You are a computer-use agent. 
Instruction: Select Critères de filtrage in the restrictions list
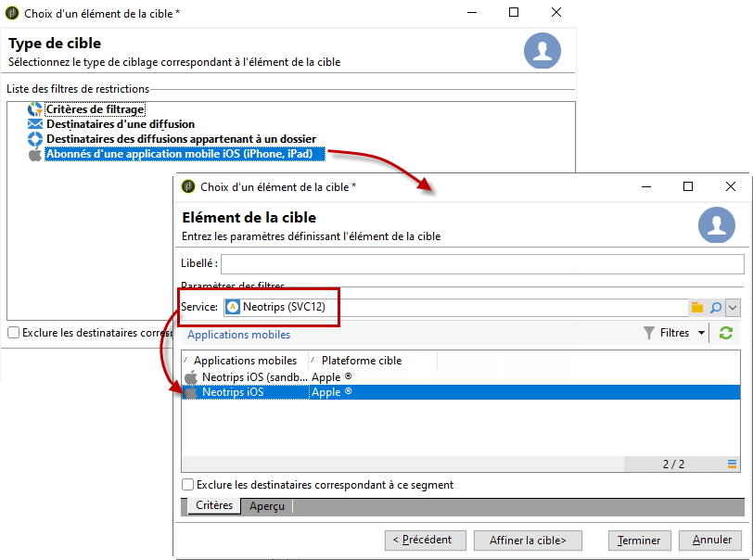96,109
